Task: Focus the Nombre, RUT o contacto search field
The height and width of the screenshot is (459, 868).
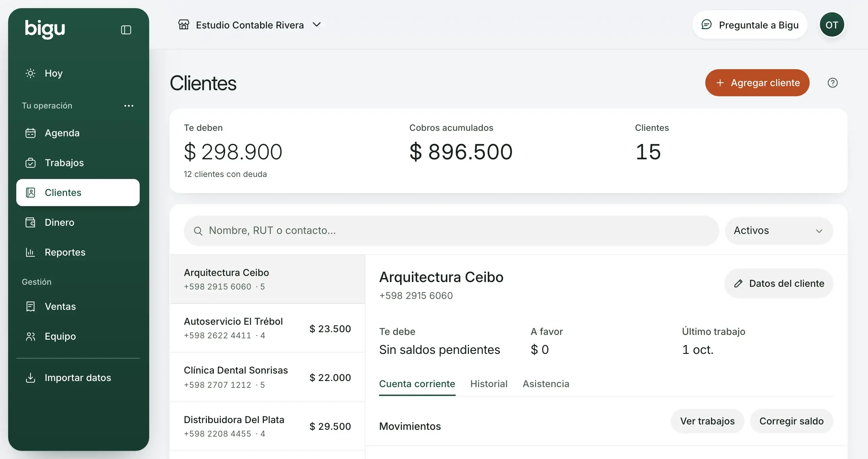Action: click(x=451, y=231)
